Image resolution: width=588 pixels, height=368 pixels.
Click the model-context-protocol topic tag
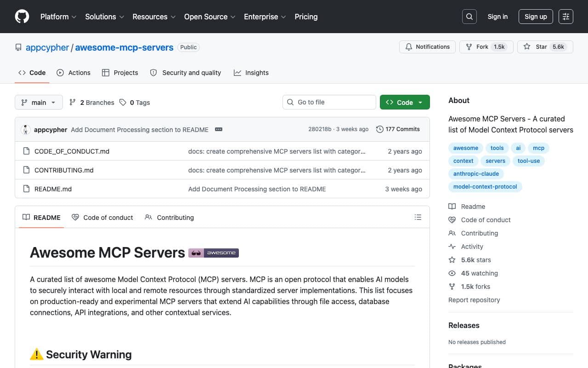click(485, 187)
